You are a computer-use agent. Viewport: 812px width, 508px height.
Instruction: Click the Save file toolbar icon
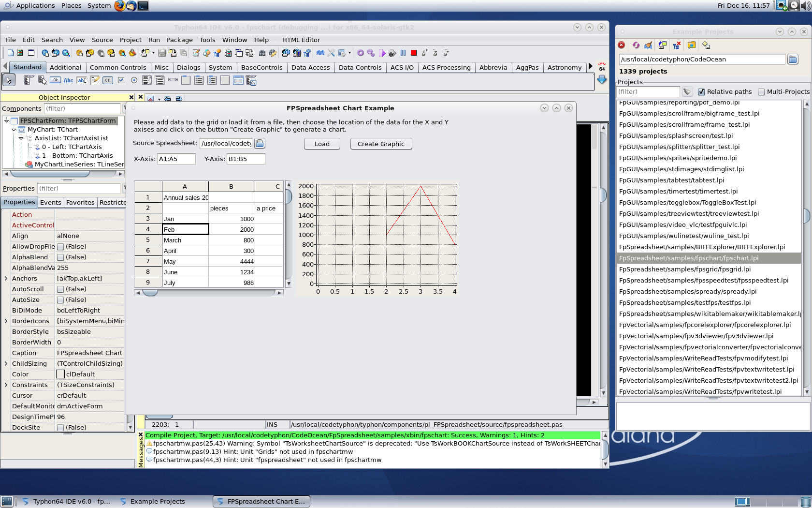click(162, 53)
